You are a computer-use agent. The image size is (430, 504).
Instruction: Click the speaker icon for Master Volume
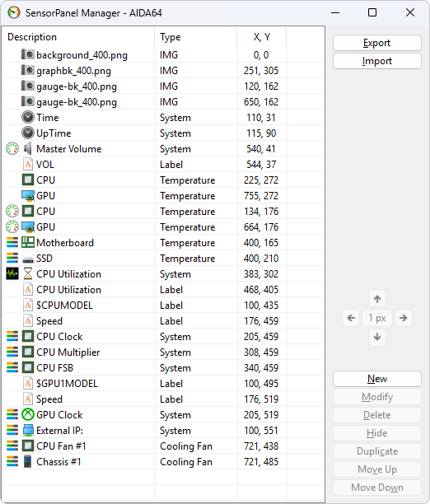(28, 148)
